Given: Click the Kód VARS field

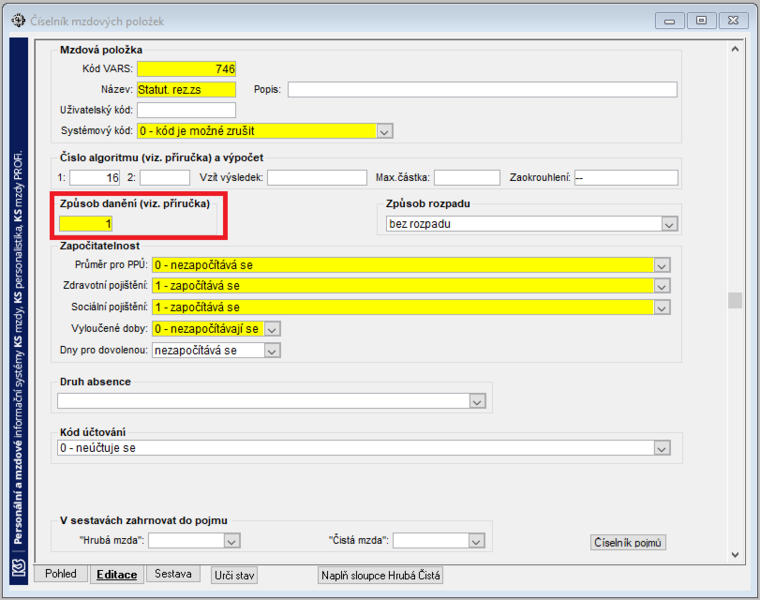Looking at the screenshot, I should [x=187, y=69].
